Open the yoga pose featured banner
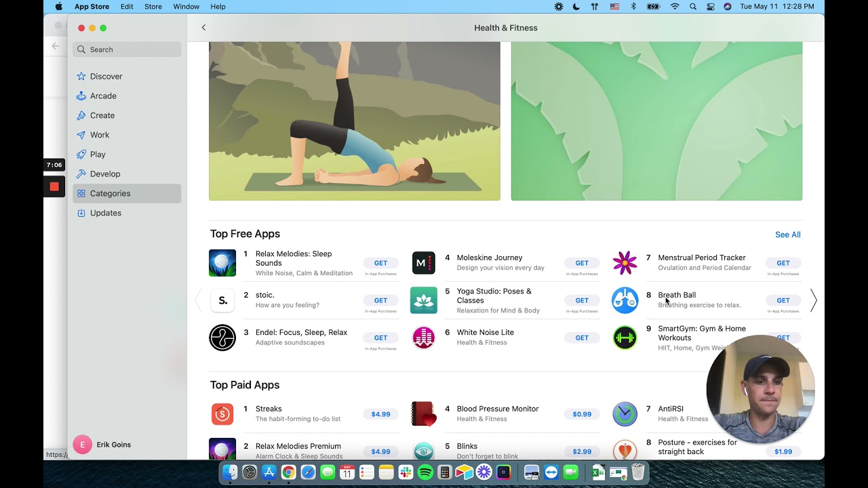The image size is (868, 488). 355,121
